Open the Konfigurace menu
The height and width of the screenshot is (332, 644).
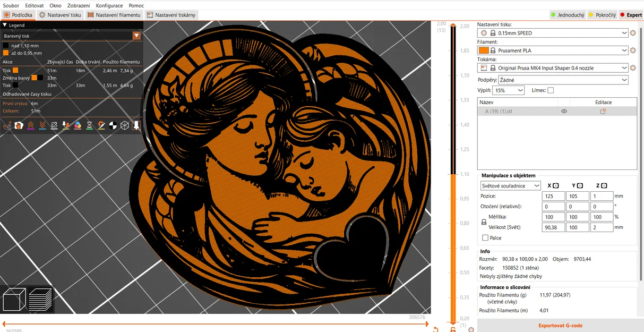point(109,5)
